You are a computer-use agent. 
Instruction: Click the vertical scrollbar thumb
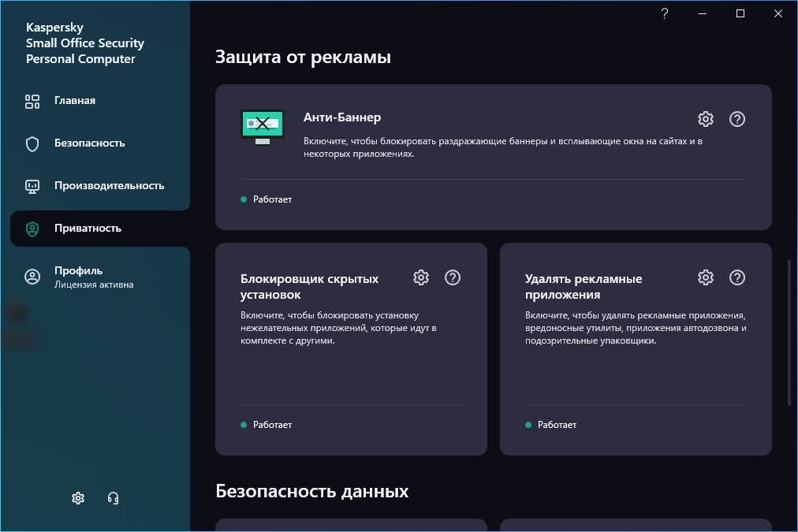[789, 333]
